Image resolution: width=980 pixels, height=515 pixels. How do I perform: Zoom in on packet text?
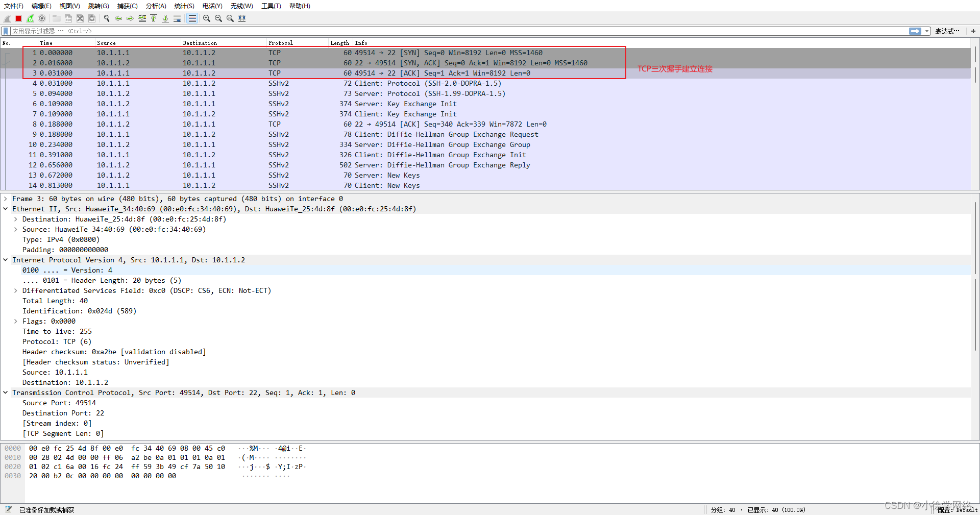tap(207, 18)
